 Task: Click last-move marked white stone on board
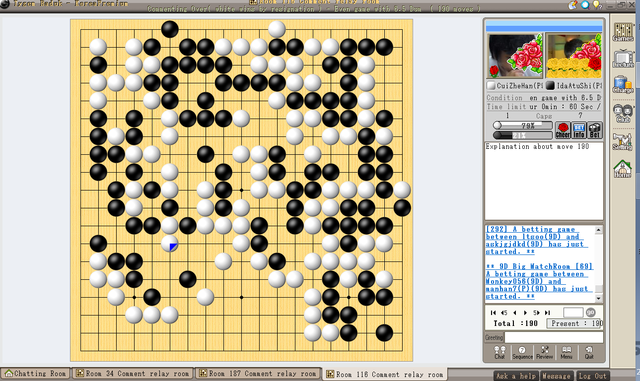pos(169,244)
